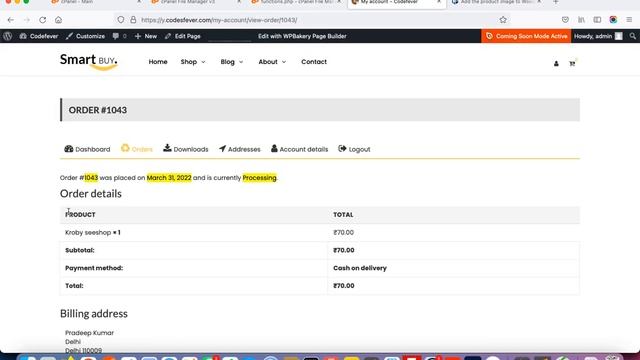Open Howdy, admin account menu
Viewport: 640px width, 360px height.
(598, 36)
